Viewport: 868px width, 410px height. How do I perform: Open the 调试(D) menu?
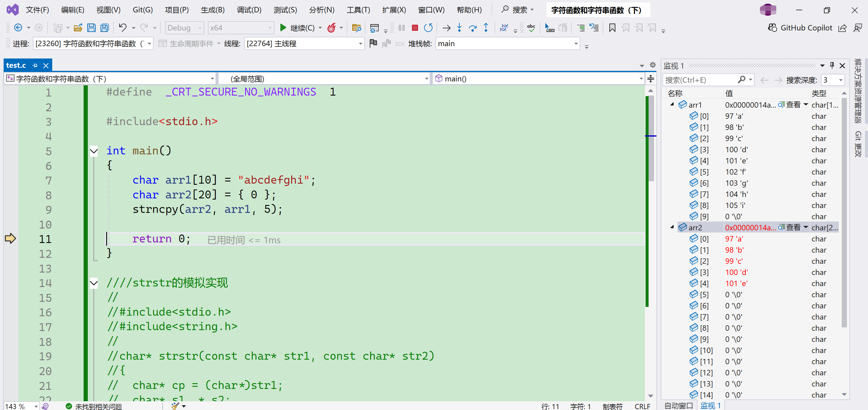tap(249, 10)
